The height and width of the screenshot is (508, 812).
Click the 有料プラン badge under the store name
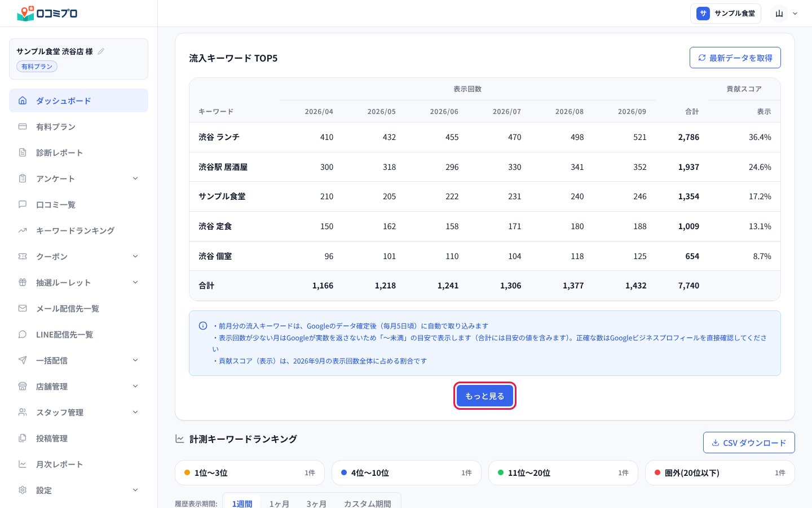point(37,67)
